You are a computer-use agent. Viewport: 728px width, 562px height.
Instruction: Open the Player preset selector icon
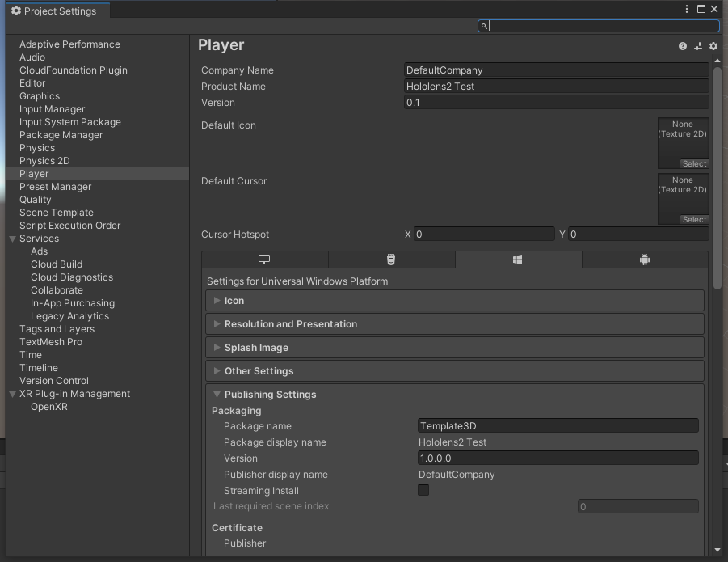tap(698, 46)
